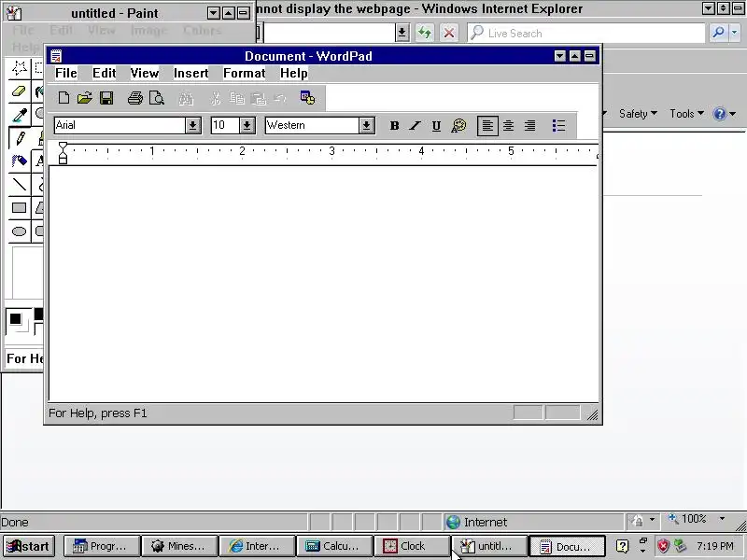Click into the WordPad document text area
The width and height of the screenshot is (747, 560).
pyautogui.click(x=323, y=284)
